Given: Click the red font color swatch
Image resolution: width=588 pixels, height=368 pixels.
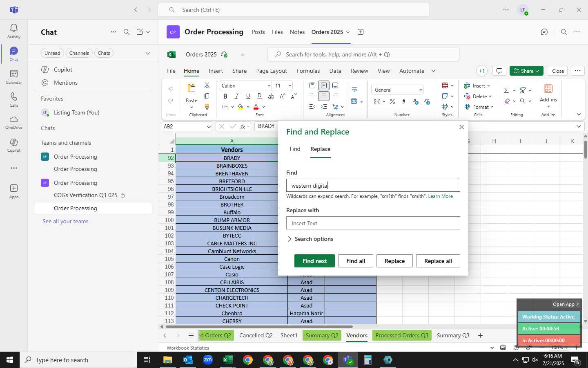Looking at the screenshot, I should [256, 107].
